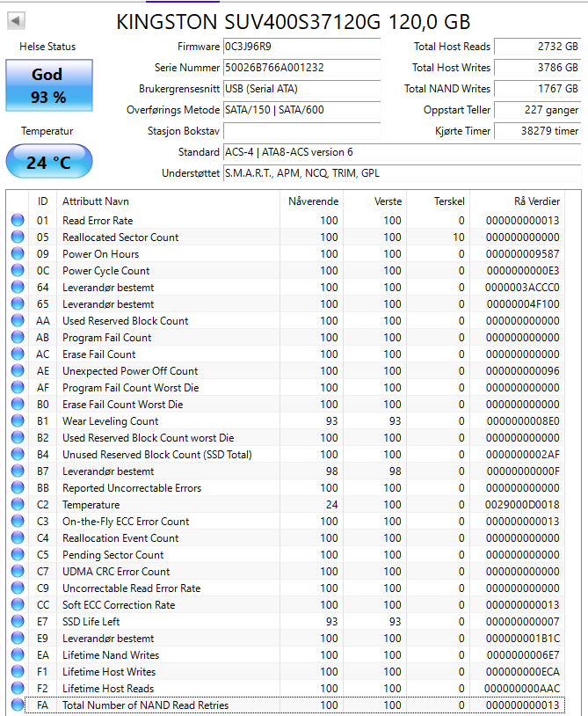
Task: Click the Kjørte Timer value 38279 timer
Action: coord(537,131)
